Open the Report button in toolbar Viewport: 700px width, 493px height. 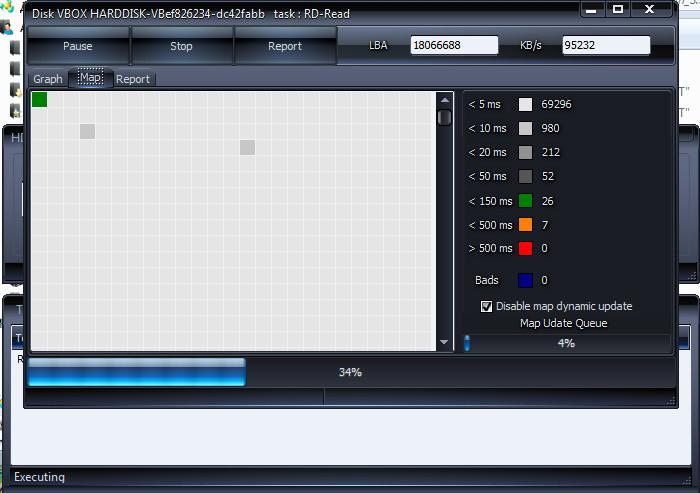pos(285,46)
